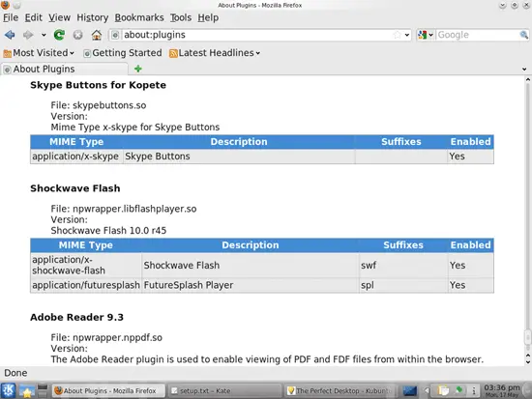Image resolution: width=532 pixels, height=399 pixels.
Task: Click the page identity icon in the address bar
Action: (x=115, y=35)
